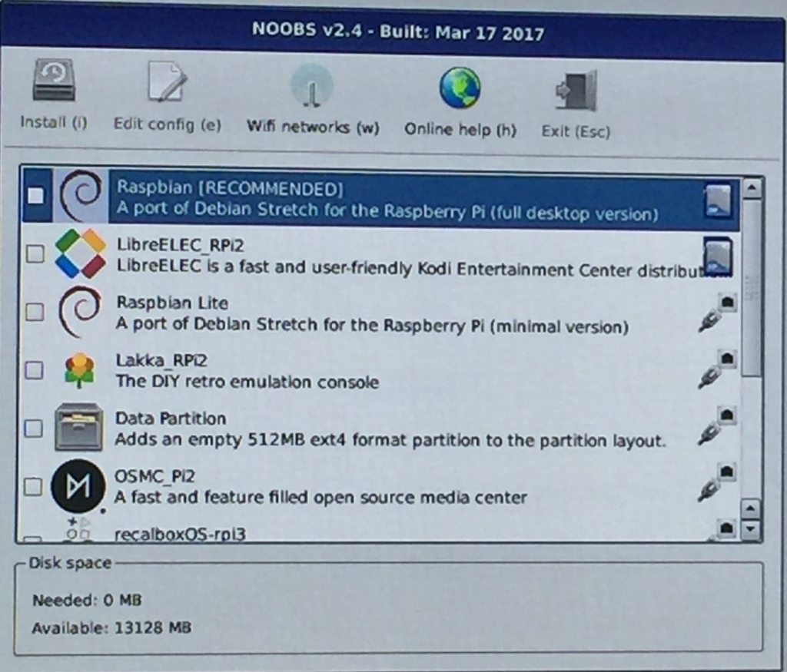Click SD card icon on Raspbian [RECOMMENDED] row

(719, 200)
